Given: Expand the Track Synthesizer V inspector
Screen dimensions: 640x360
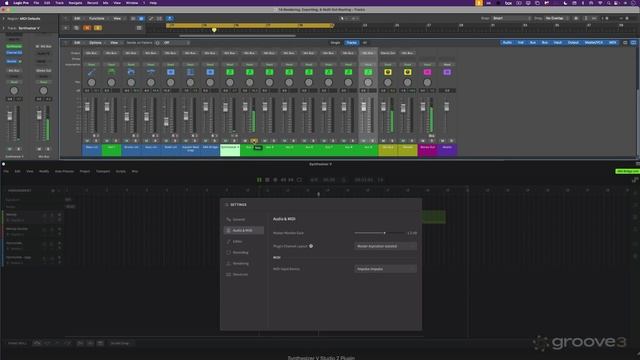Looking at the screenshot, I should pyautogui.click(x=4, y=28).
